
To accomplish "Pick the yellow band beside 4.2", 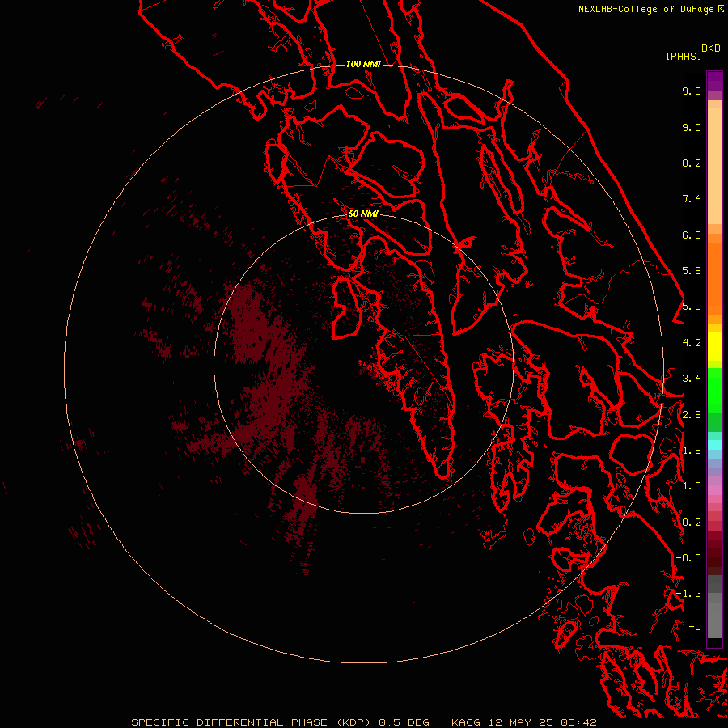I will point(714,346).
